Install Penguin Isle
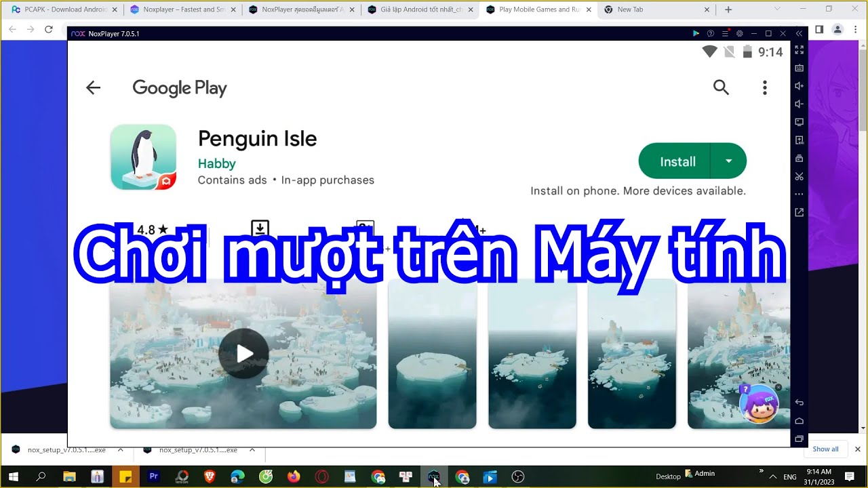 (675, 161)
